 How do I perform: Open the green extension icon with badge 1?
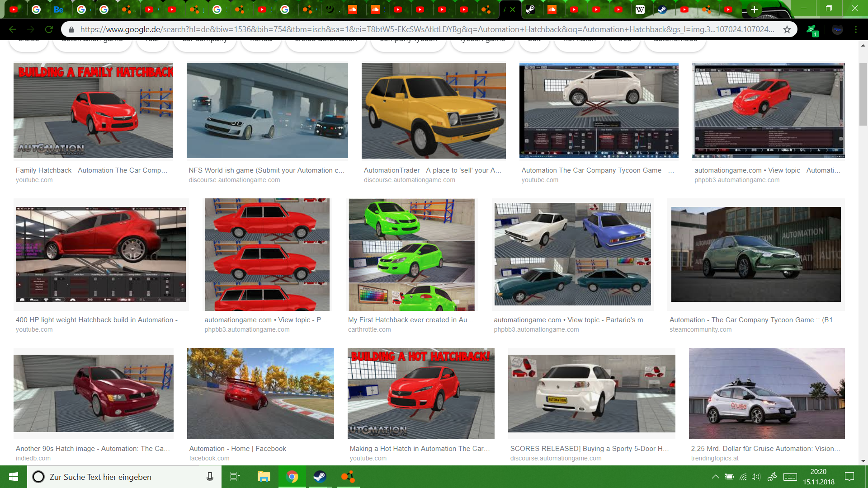(812, 30)
